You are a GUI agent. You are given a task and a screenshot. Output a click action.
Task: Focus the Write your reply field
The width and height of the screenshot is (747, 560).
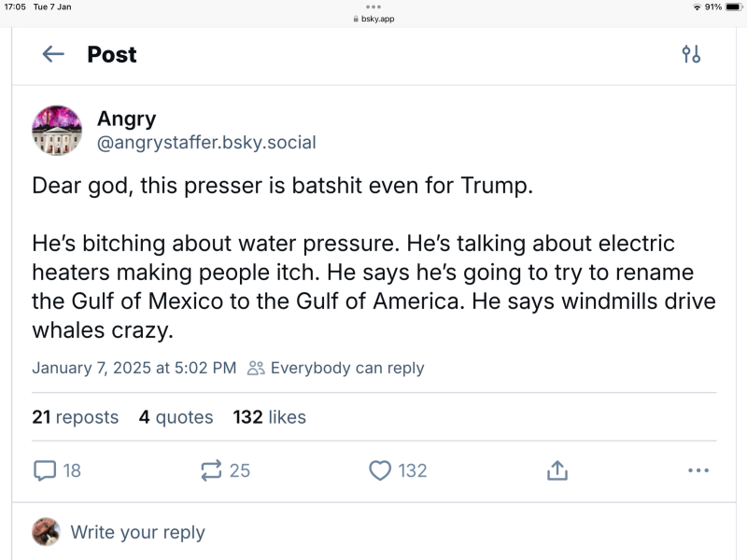point(137,532)
